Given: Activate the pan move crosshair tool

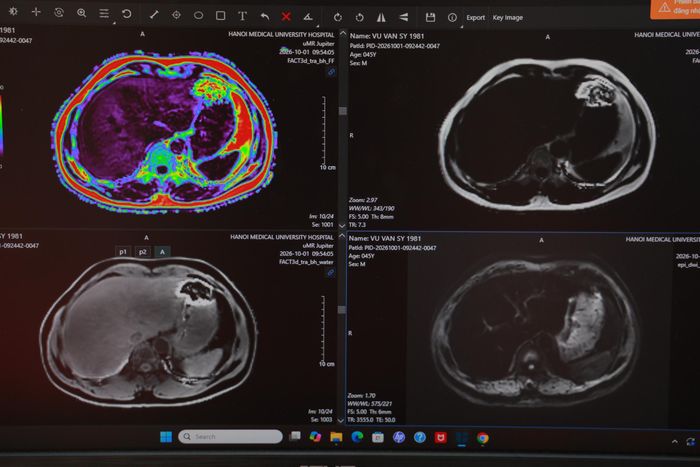Looking at the screenshot, I should point(36,12).
